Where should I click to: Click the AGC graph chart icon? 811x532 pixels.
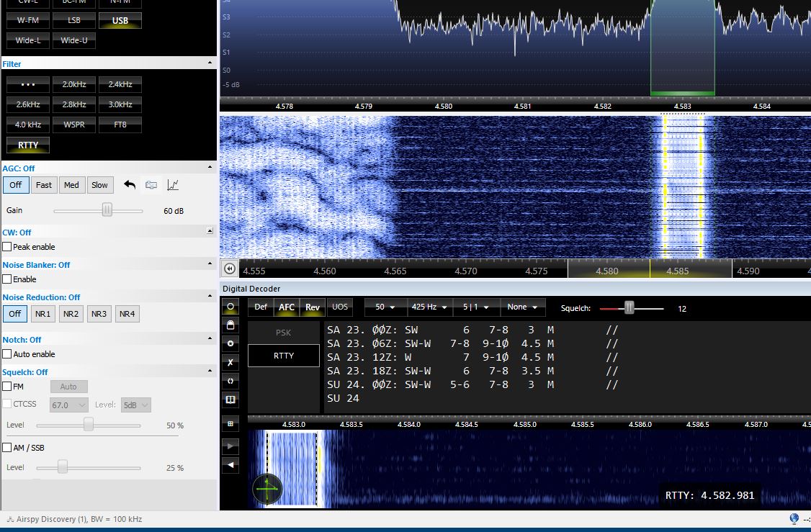tap(173, 185)
